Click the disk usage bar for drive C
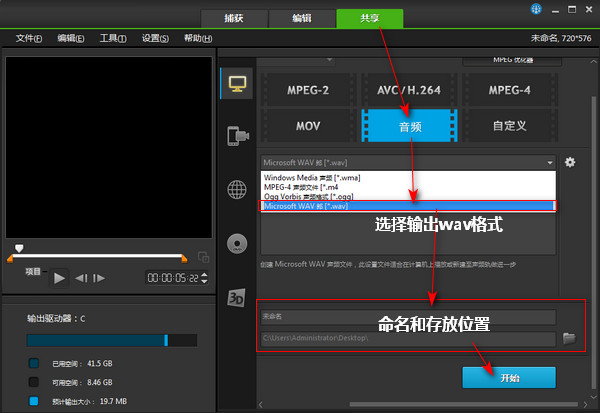 112,340
